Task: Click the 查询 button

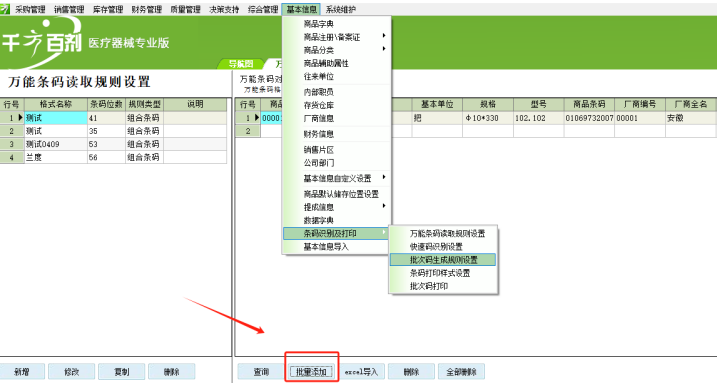Action: click(261, 372)
